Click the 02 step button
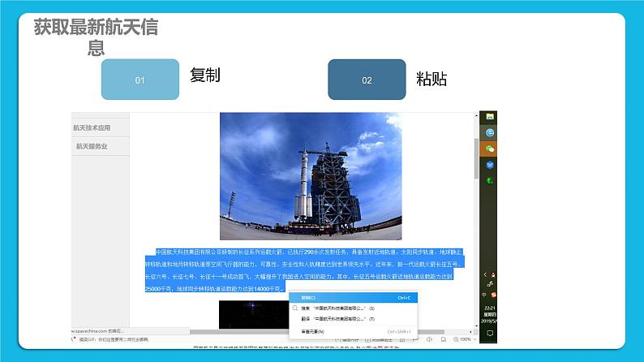The height and width of the screenshot is (362, 644). click(x=367, y=80)
